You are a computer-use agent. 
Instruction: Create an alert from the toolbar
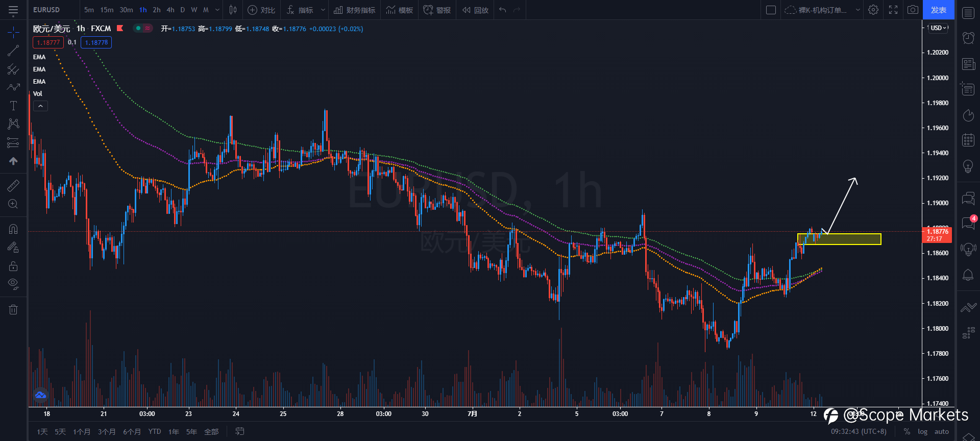point(437,10)
